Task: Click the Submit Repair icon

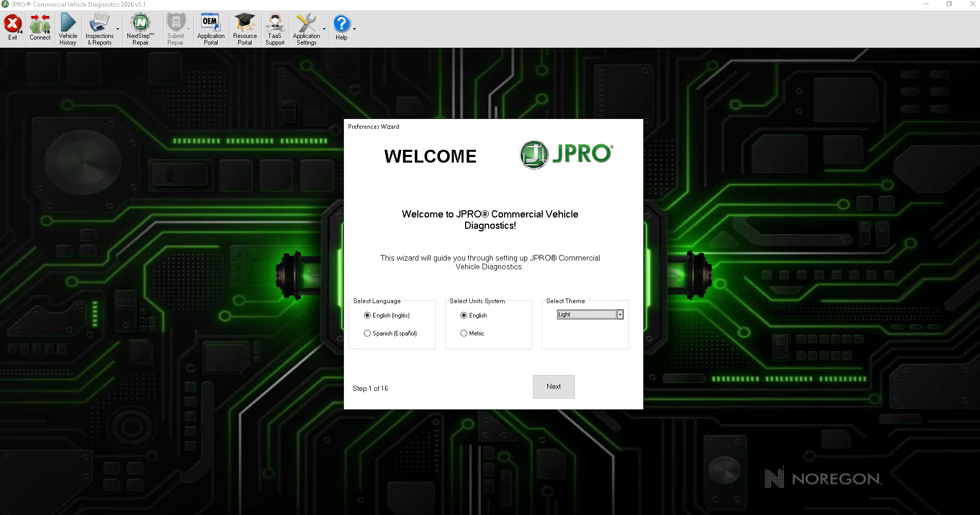Action: click(176, 29)
